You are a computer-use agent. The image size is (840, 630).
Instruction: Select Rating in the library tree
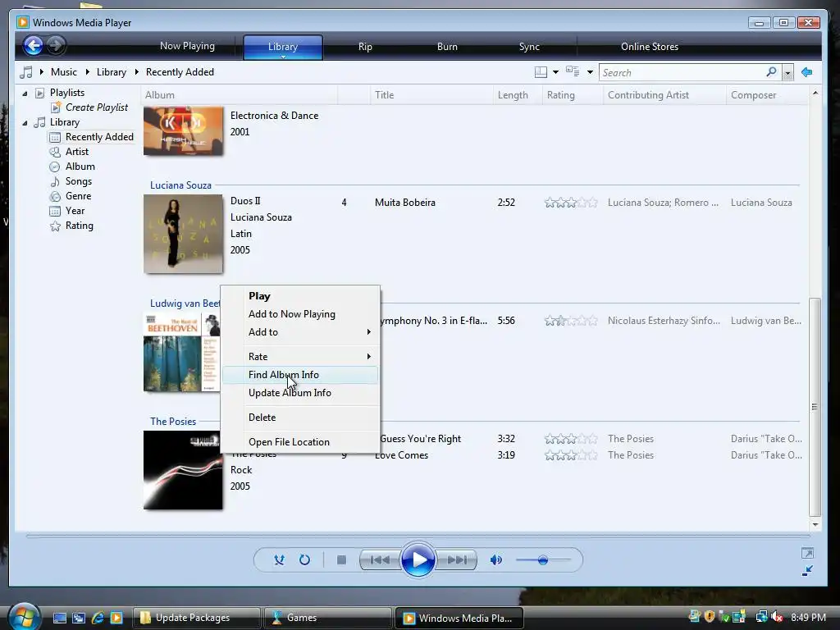80,226
